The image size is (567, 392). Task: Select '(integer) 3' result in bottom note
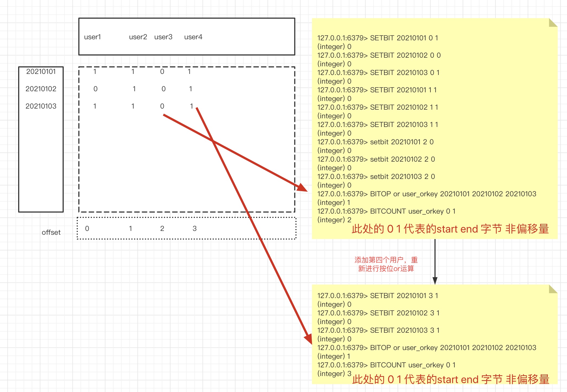334,374
